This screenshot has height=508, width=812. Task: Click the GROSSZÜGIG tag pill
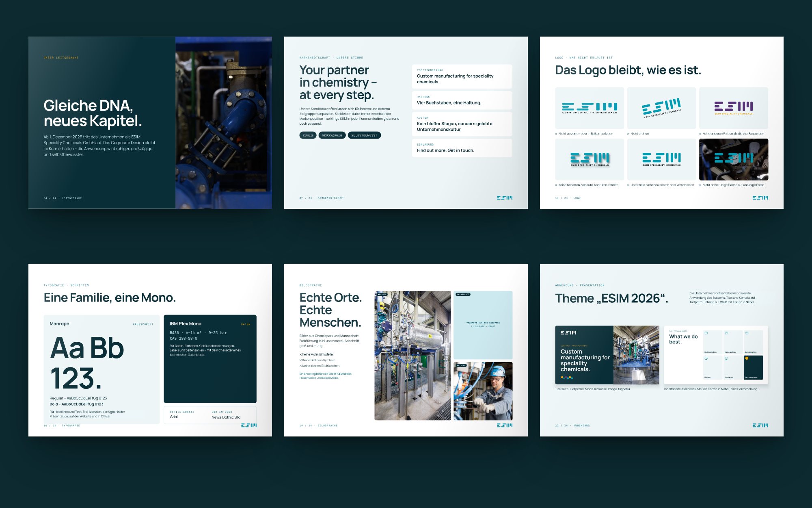[x=332, y=135]
